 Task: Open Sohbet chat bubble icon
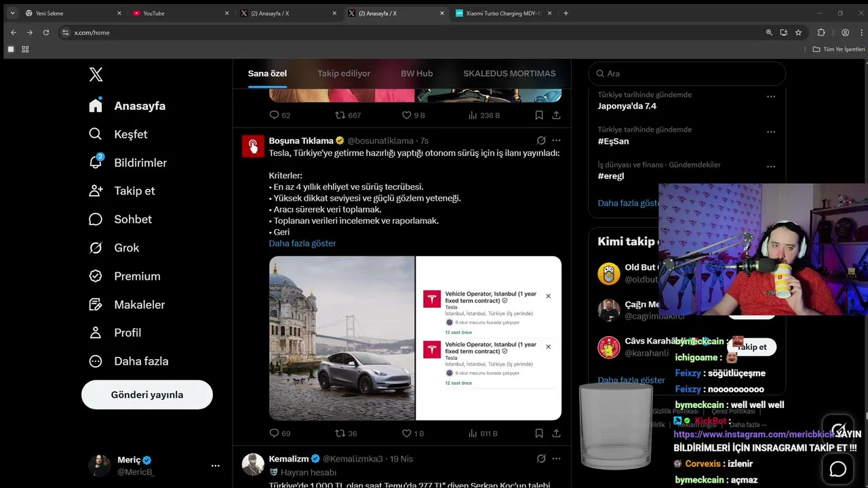96,219
